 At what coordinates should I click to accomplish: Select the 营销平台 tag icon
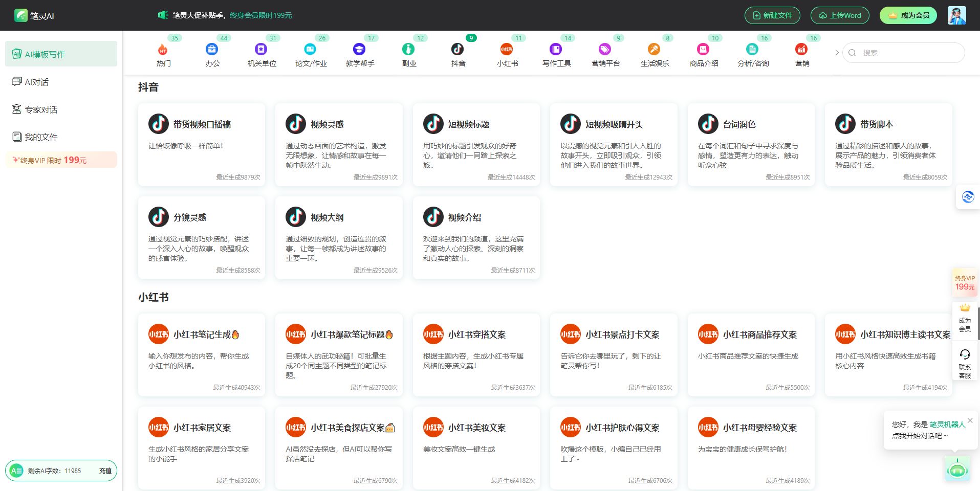pos(605,49)
